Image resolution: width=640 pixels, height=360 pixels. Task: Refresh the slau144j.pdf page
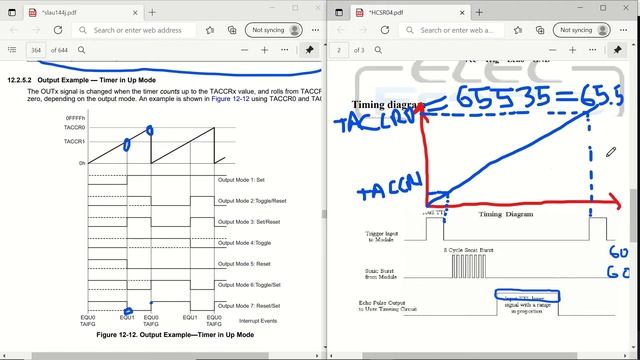coord(58,30)
